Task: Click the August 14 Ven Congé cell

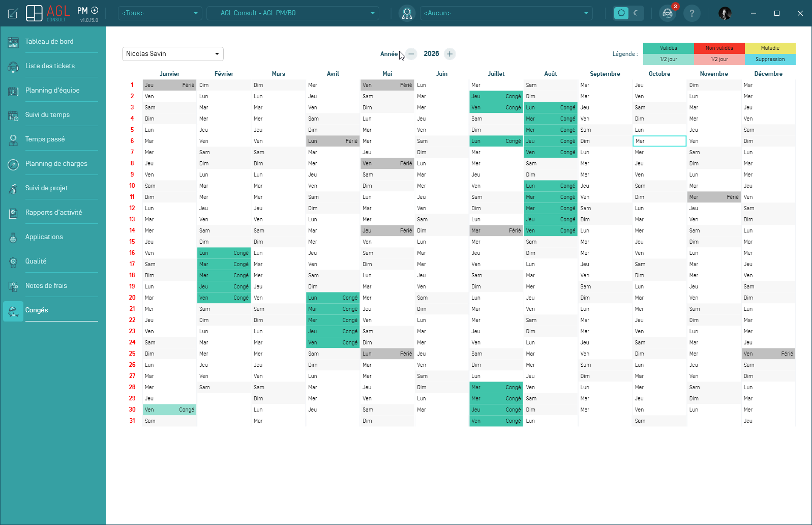Action: [551, 230]
